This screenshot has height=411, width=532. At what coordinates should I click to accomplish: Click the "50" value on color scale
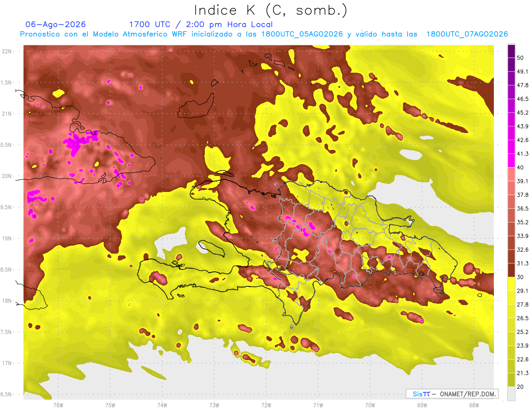coord(520,58)
